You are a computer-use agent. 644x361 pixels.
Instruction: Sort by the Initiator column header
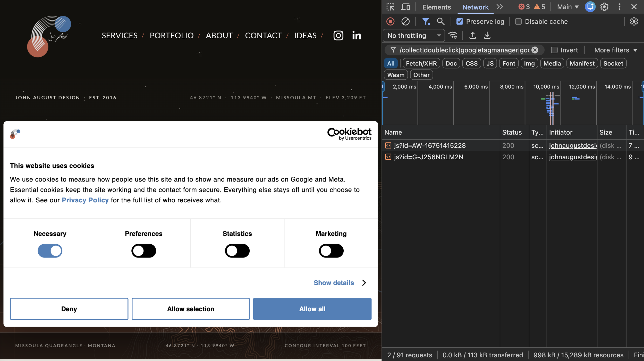tap(572, 132)
